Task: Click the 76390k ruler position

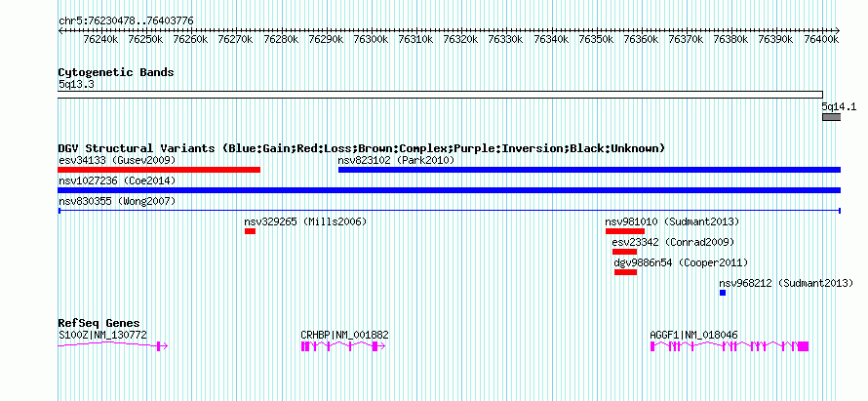Action: click(777, 40)
